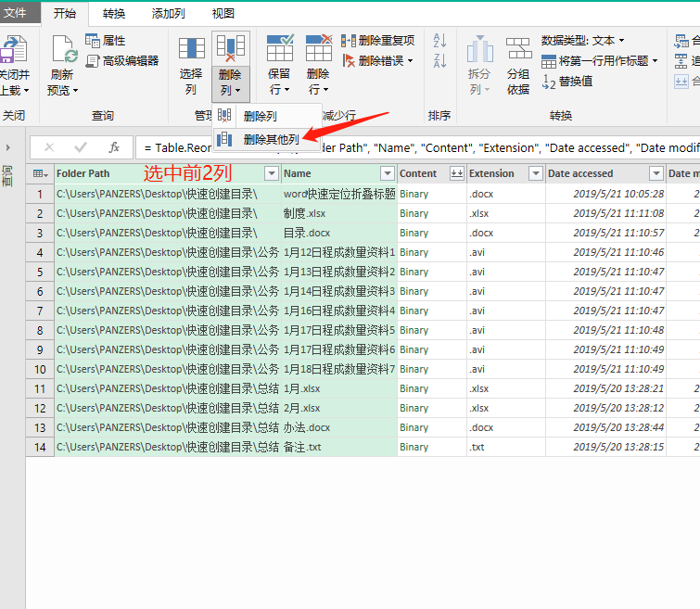Select row number 1 header

coord(40,195)
